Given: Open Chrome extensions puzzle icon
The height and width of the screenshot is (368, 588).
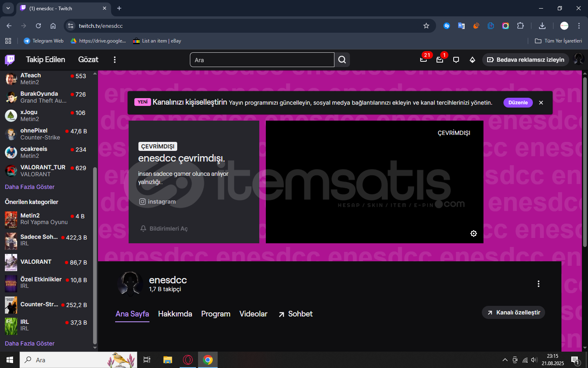Looking at the screenshot, I should 520,26.
